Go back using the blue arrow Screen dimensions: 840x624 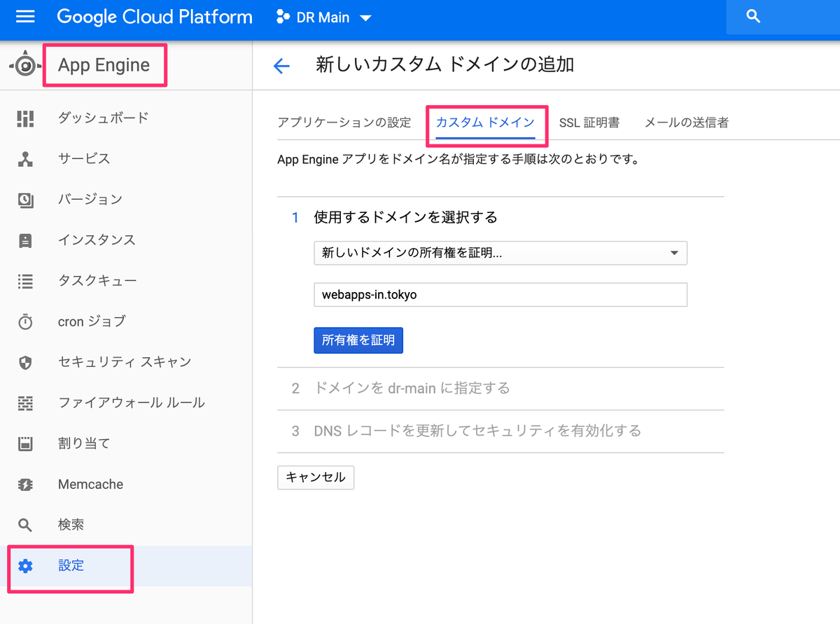click(x=281, y=66)
